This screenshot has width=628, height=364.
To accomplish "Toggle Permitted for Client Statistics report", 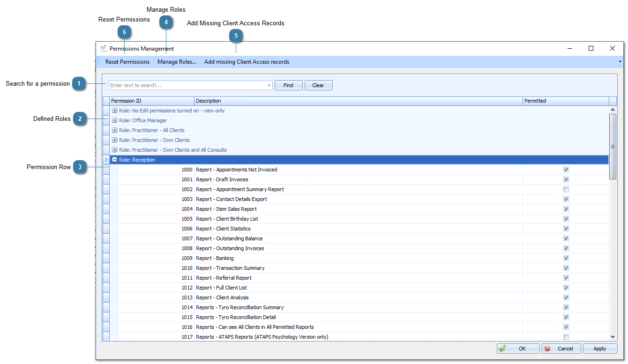I will pos(566,229).
